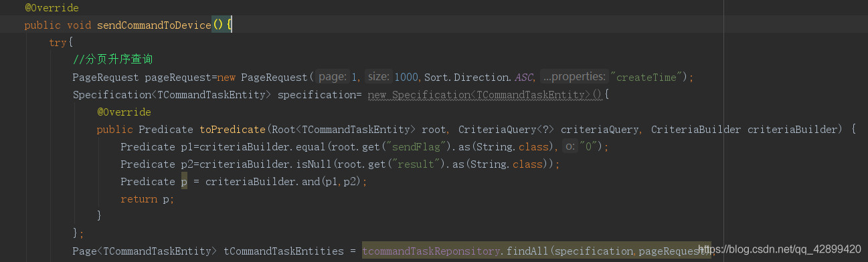This screenshot has height=262, width=868.
Task: Click the 'o:' parameter hint
Action: pyautogui.click(x=570, y=146)
